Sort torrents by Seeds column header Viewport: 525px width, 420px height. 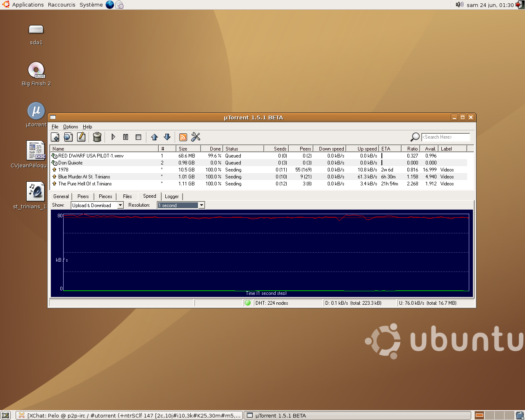point(276,149)
